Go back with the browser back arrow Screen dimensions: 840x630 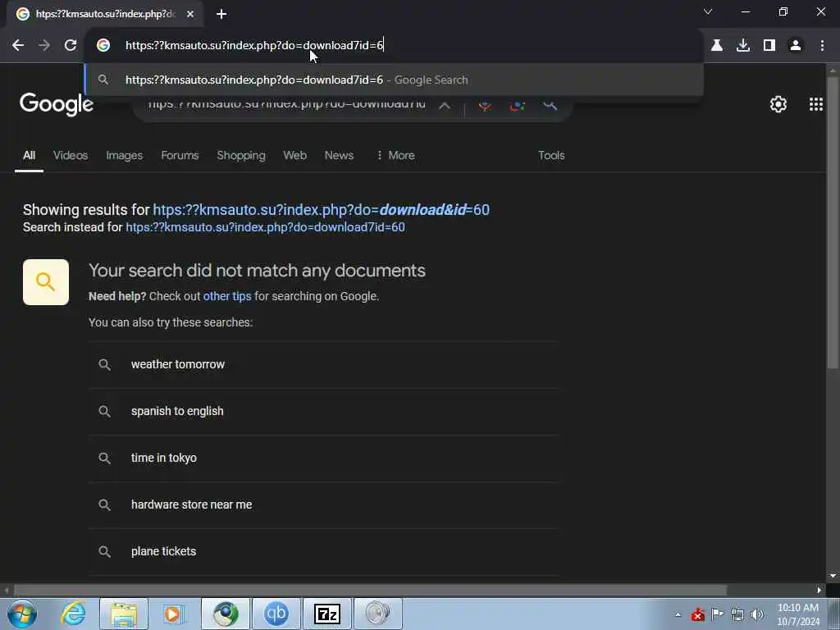[x=18, y=46]
